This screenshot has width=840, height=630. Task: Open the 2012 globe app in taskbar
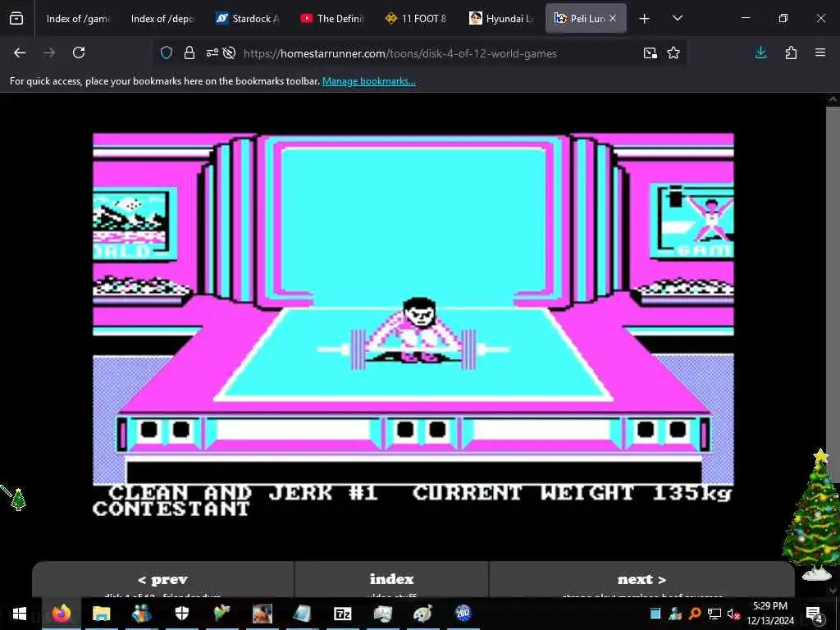463,614
